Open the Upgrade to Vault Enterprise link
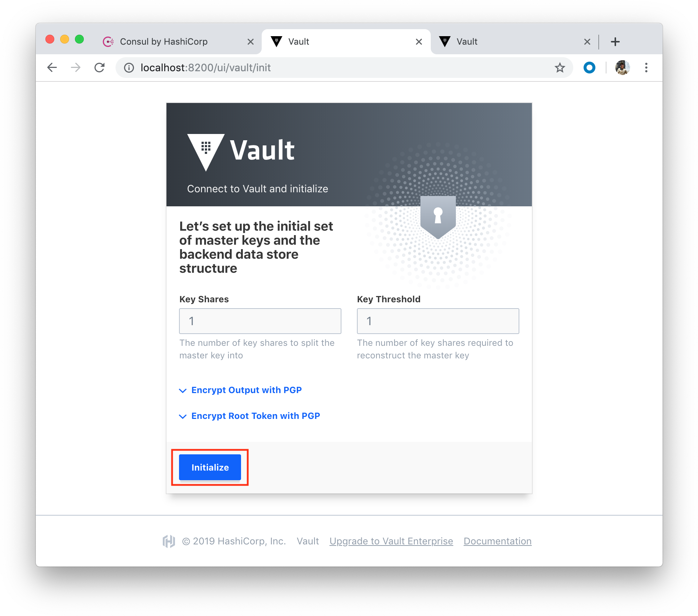The width and height of the screenshot is (698, 616). pyautogui.click(x=391, y=541)
